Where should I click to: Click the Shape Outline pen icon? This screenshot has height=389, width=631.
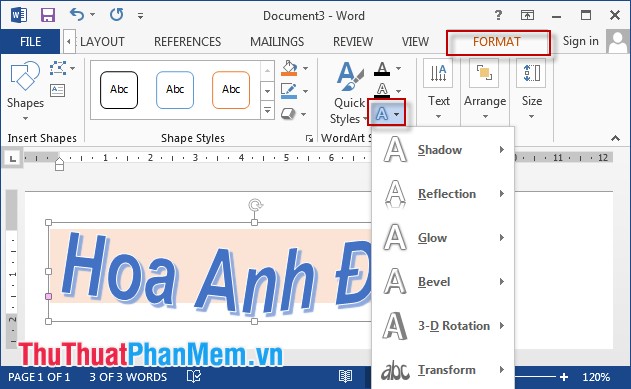point(289,91)
